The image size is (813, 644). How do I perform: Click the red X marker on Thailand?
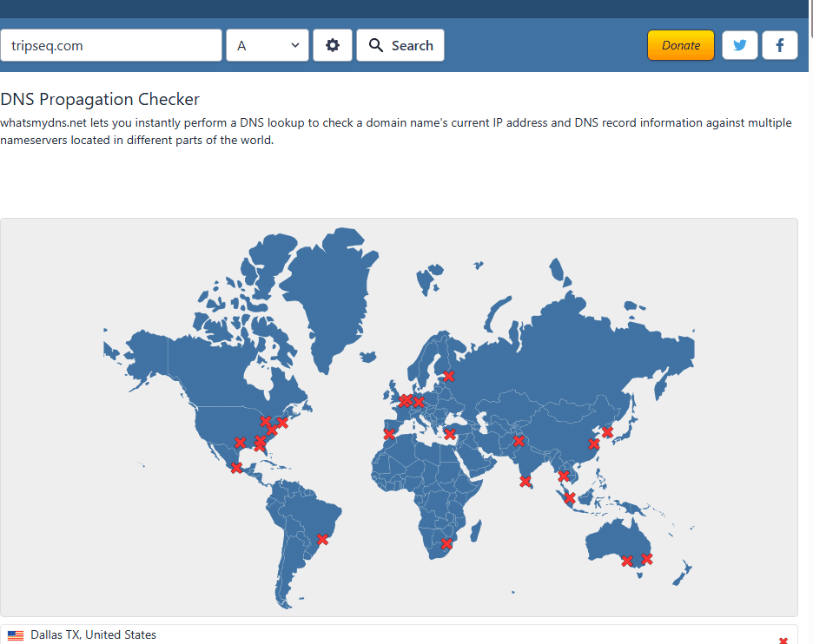click(564, 476)
